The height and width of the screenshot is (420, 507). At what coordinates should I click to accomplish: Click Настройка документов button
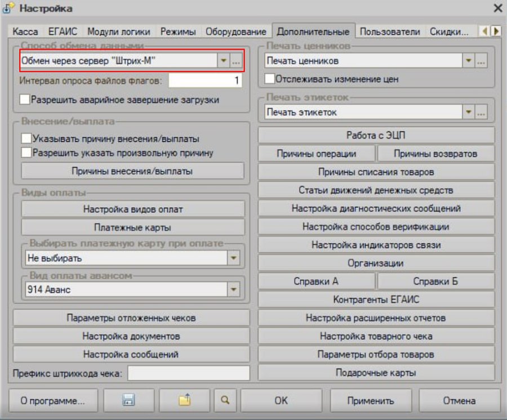(131, 336)
